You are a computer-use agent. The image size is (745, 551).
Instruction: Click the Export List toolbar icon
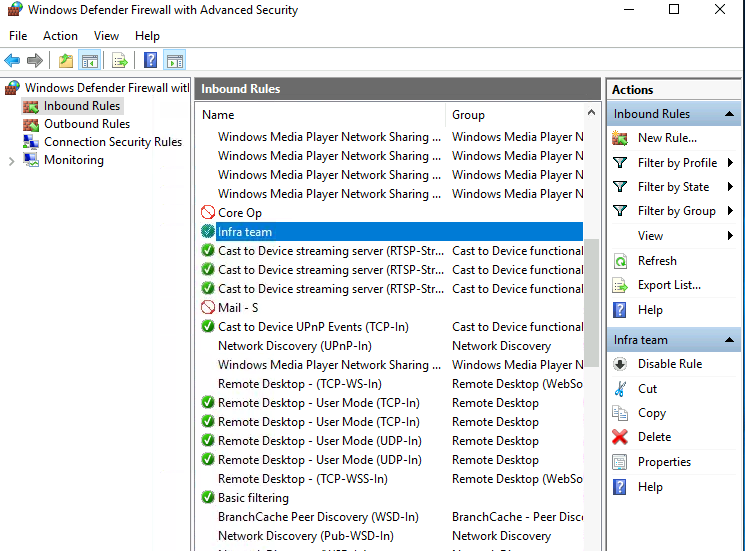(x=119, y=61)
